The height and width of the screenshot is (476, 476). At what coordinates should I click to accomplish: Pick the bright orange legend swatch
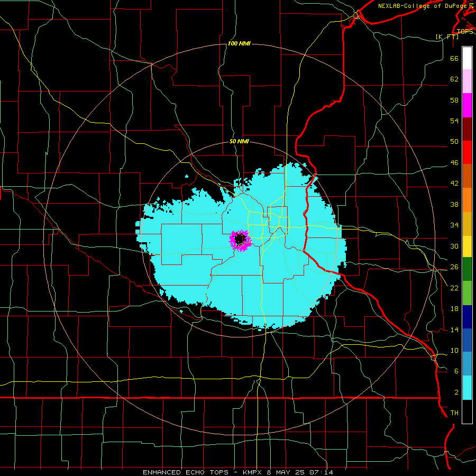pos(467,200)
